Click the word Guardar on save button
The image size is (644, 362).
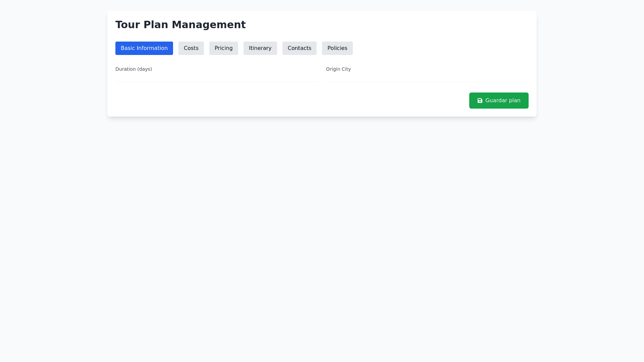click(x=496, y=101)
